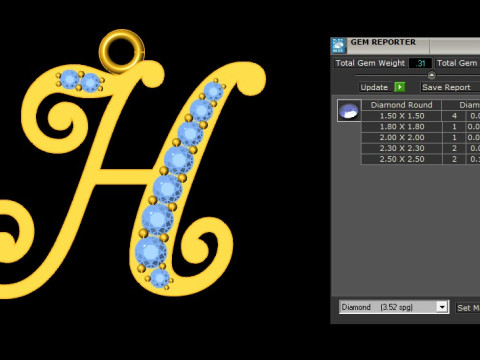
Task: Click the second Total Gem label on the right
Action: (x=457, y=63)
